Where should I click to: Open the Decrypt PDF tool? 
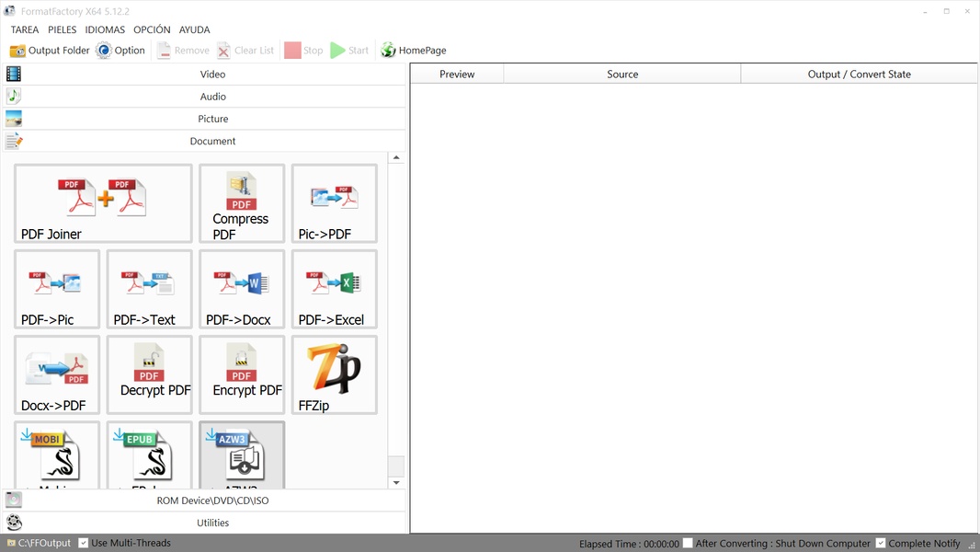pos(149,374)
